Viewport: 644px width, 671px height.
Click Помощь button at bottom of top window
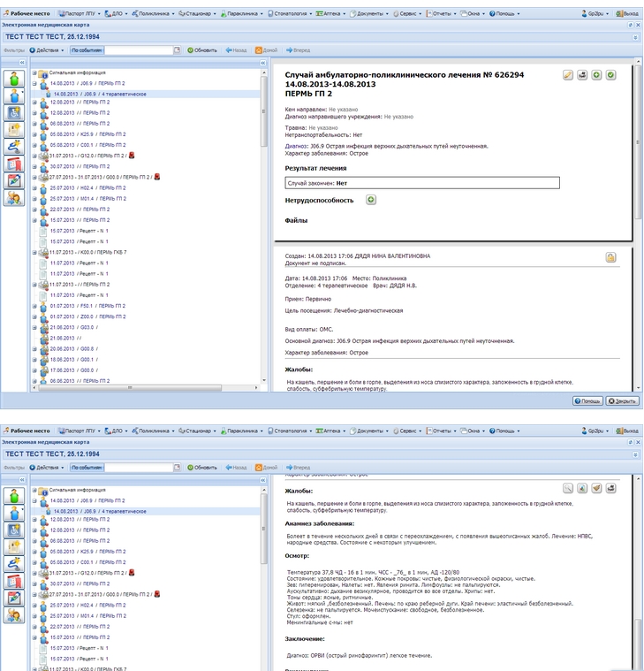[x=587, y=401]
